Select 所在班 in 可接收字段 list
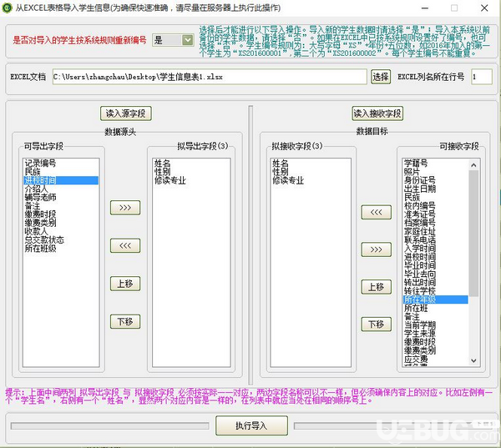The height and width of the screenshot is (448, 501). pos(436,308)
